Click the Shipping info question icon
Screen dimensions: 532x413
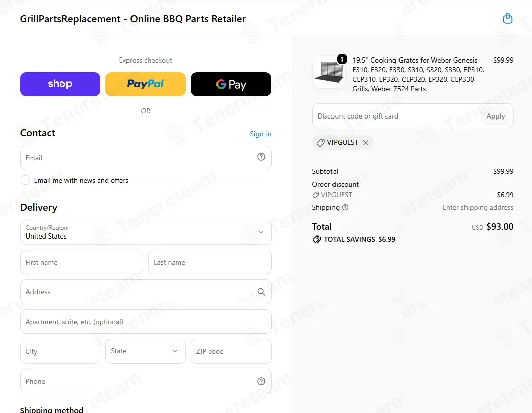tap(345, 207)
